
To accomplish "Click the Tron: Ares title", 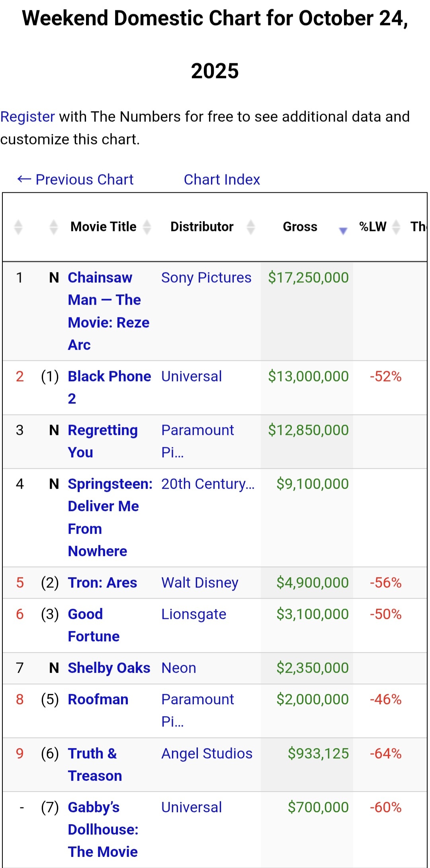I will tap(102, 583).
